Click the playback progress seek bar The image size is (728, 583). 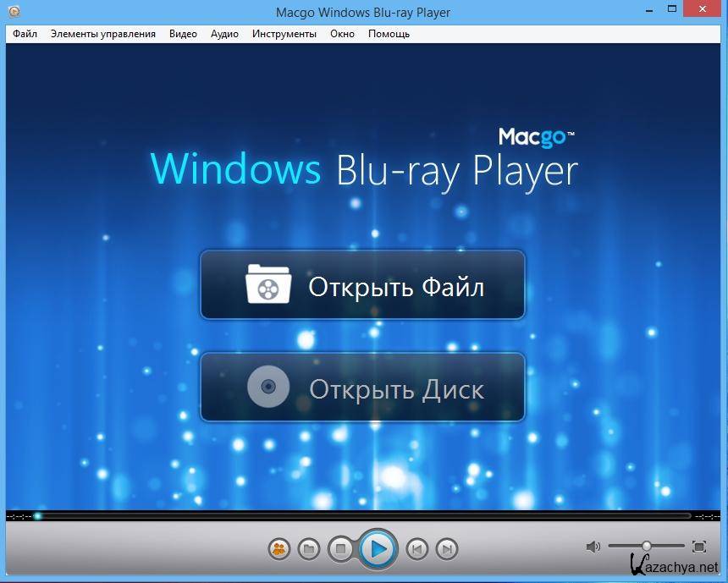(x=364, y=515)
